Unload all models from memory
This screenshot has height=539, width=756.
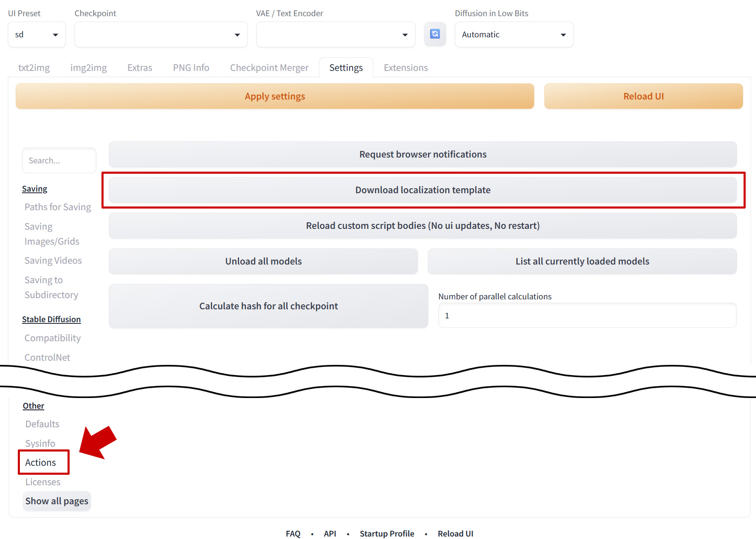click(263, 261)
